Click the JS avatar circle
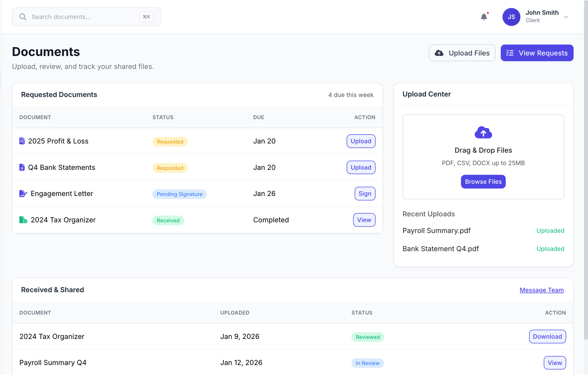The image size is (588, 375). tap(511, 17)
